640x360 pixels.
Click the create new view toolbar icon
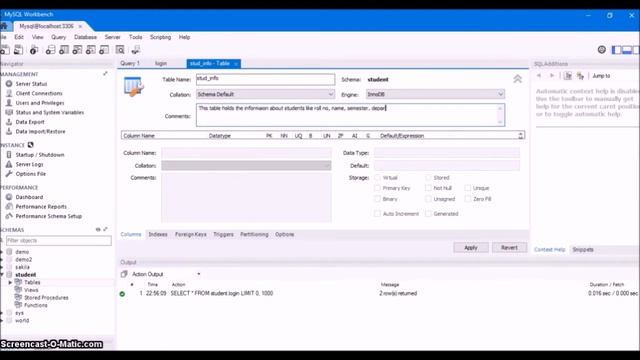77,50
